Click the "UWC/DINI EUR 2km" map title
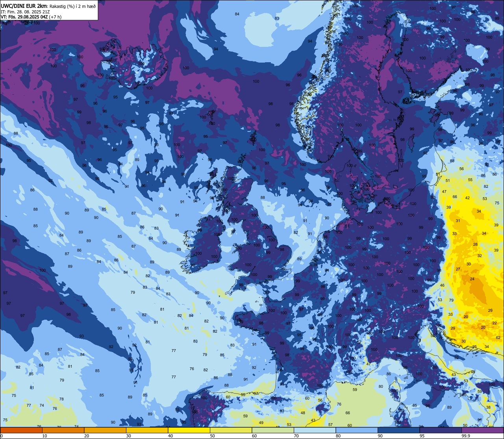This screenshot has width=504, height=439. click(x=24, y=6)
